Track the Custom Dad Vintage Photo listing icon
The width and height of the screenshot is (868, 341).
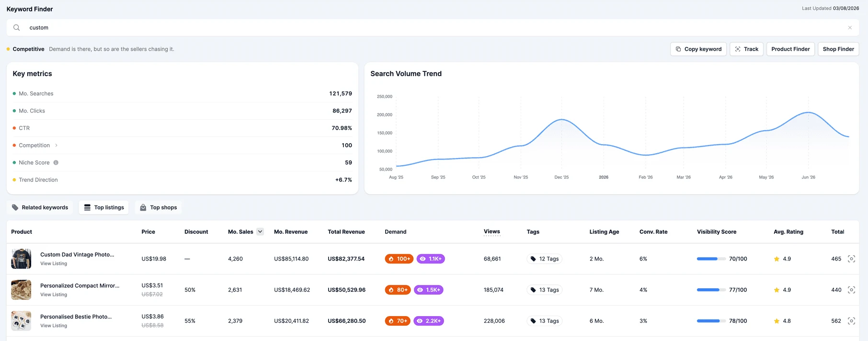coord(851,259)
